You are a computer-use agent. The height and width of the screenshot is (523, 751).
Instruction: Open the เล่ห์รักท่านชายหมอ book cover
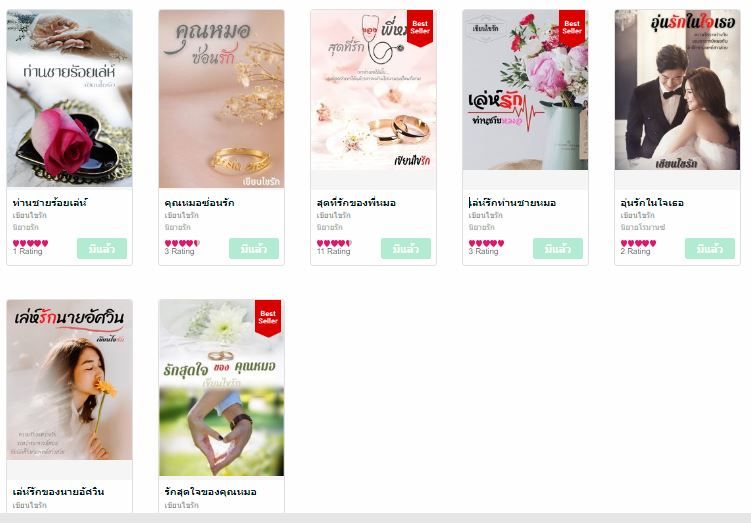point(525,90)
